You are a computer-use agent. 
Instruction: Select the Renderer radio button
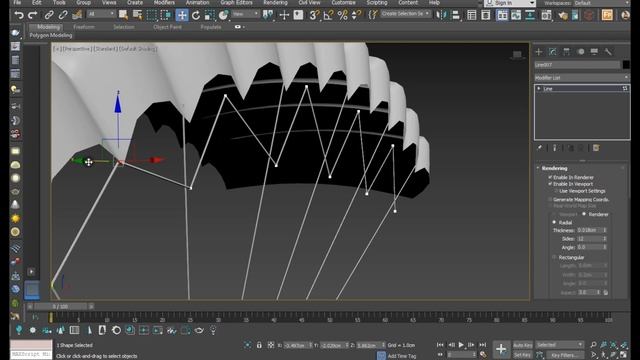click(584, 214)
